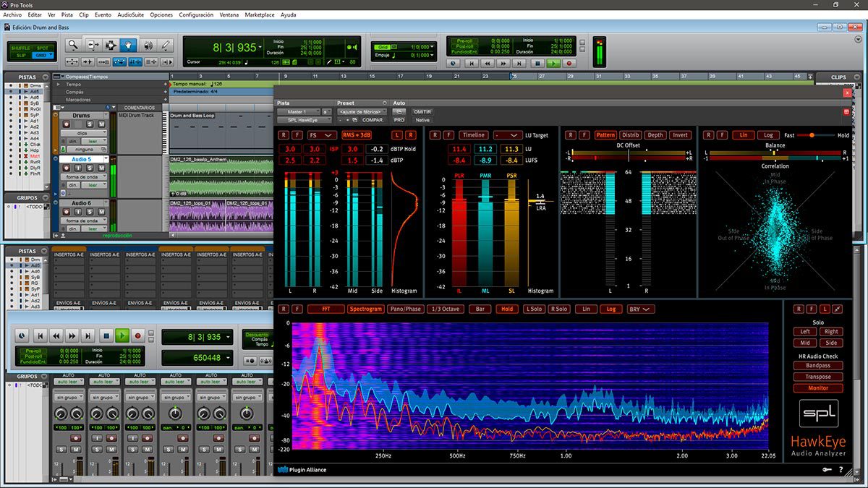
Task: Click the OMITIR bypass button
Action: pos(422,111)
